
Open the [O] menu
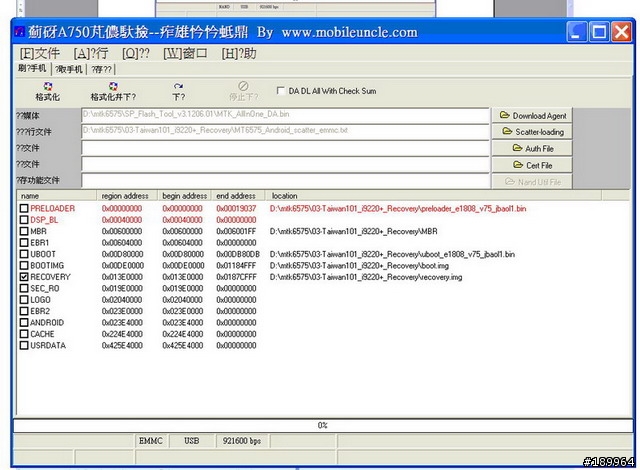tap(136, 53)
